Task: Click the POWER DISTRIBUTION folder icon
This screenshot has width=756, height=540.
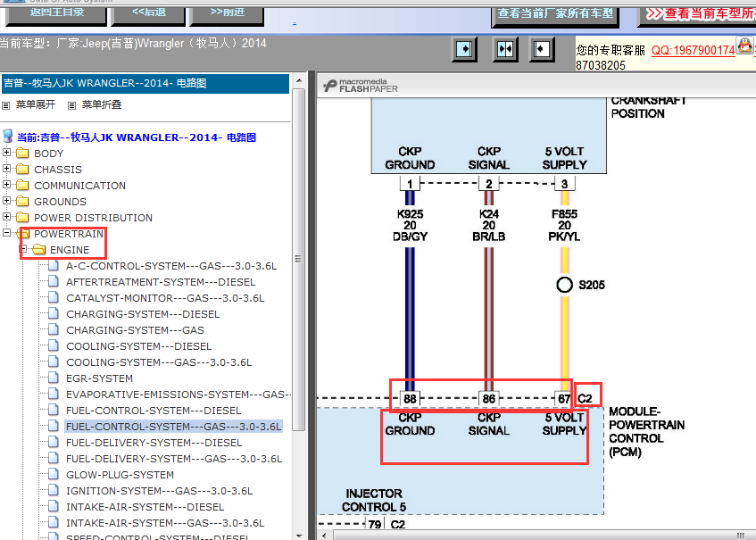Action: coord(22,218)
